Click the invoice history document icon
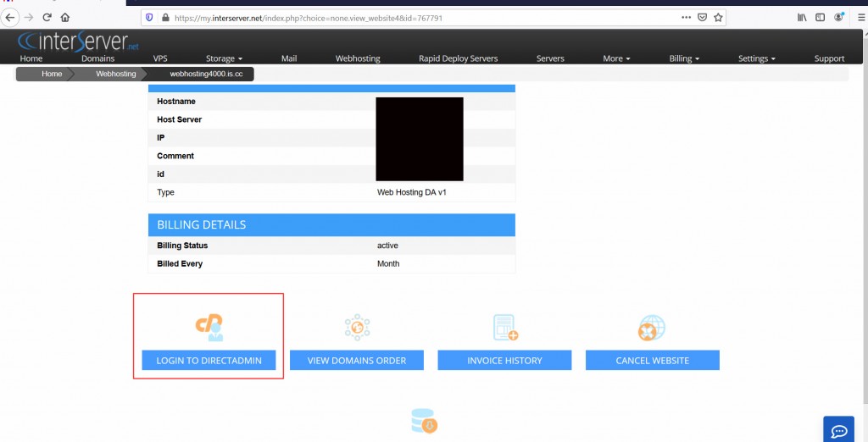This screenshot has height=442, width=868. (505, 328)
